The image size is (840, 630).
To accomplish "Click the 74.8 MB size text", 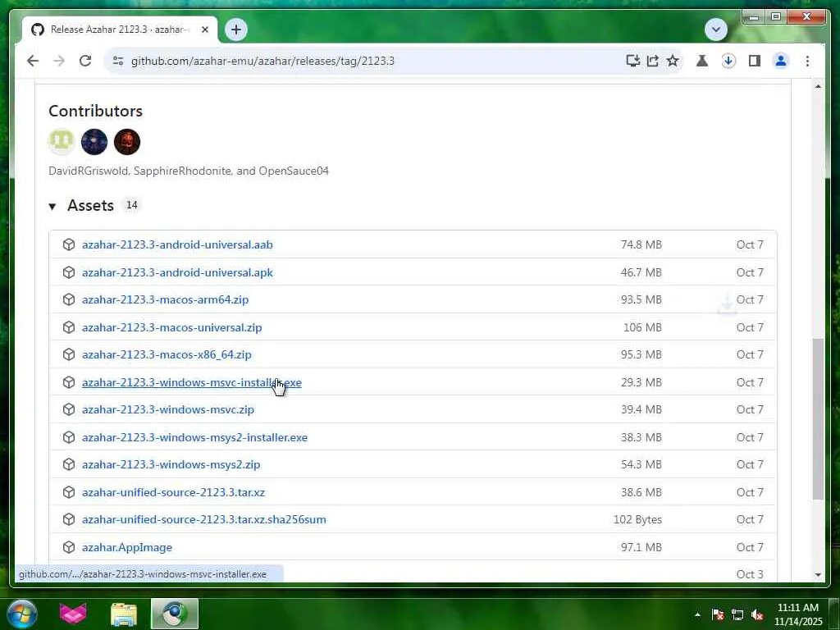I will pos(641,244).
